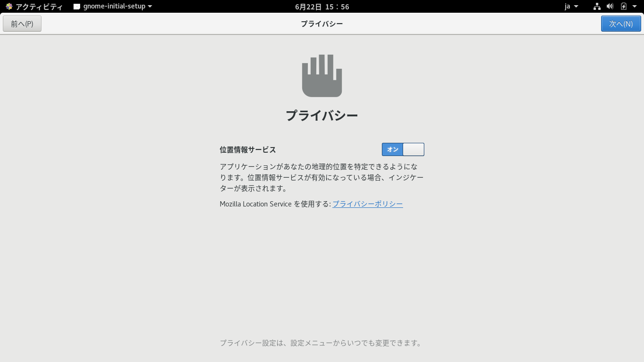Expand the gnome-initial-setup app menu
The width and height of the screenshot is (644, 362).
point(113,7)
